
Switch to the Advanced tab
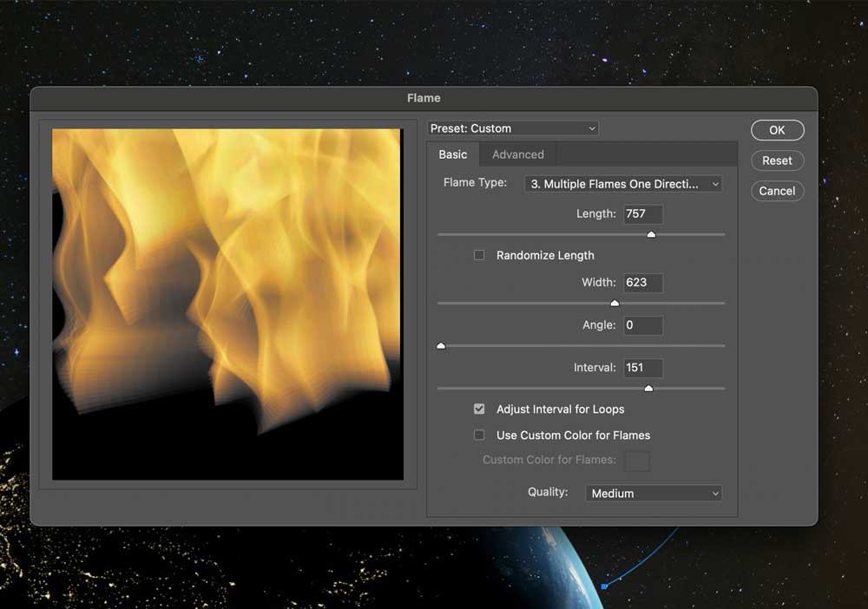518,154
